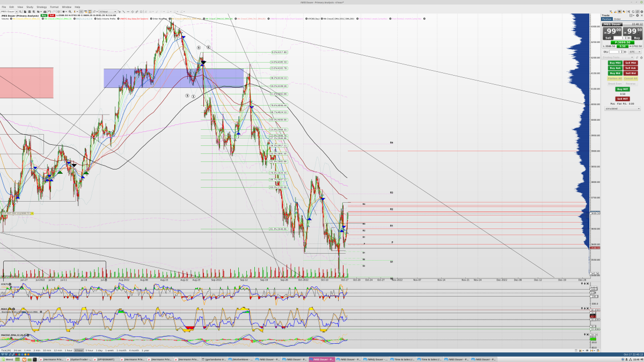The image size is (644, 362).
Task: Switch to the Order tab in Trade panel
Action: 617,19
